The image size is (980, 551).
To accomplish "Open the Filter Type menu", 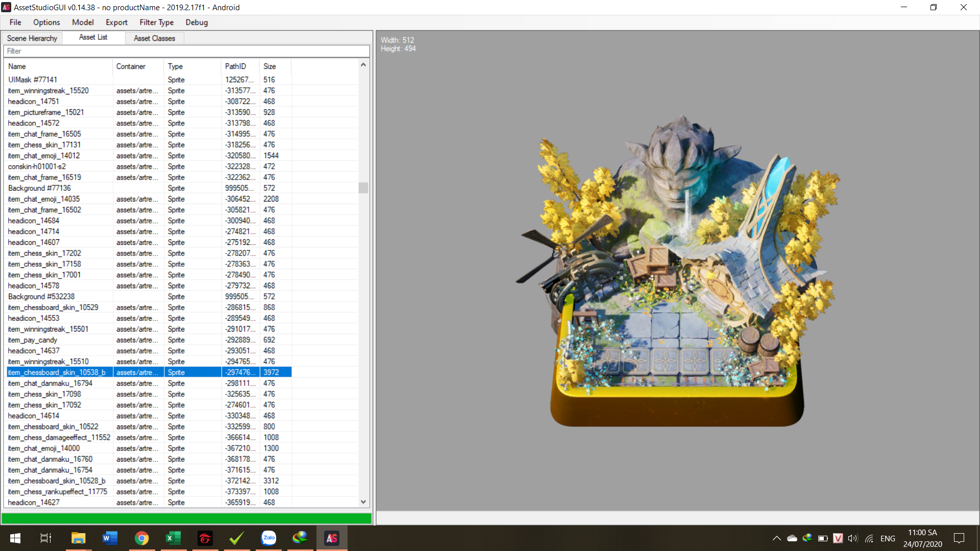I will (x=157, y=22).
